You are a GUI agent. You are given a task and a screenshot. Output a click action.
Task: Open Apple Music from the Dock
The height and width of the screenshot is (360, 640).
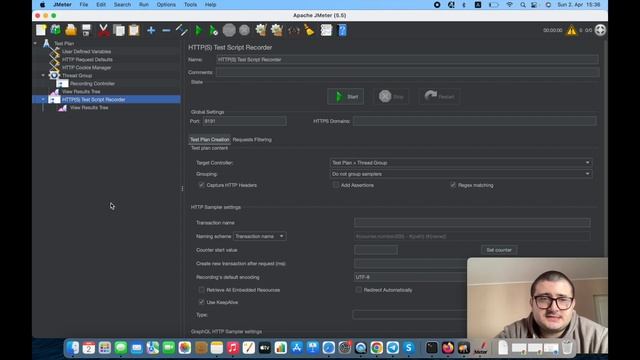232,348
